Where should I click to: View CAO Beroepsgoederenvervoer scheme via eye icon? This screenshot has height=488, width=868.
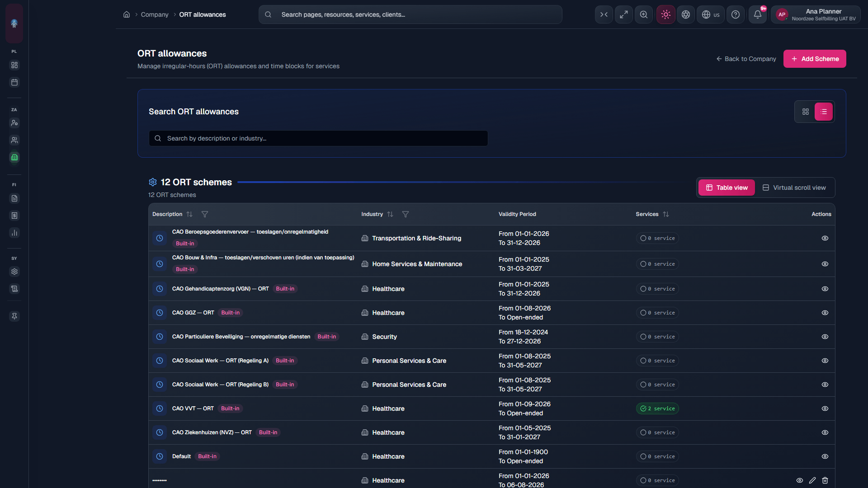click(x=825, y=238)
